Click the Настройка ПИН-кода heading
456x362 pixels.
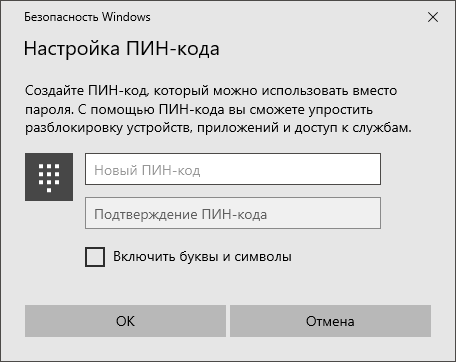click(x=122, y=49)
